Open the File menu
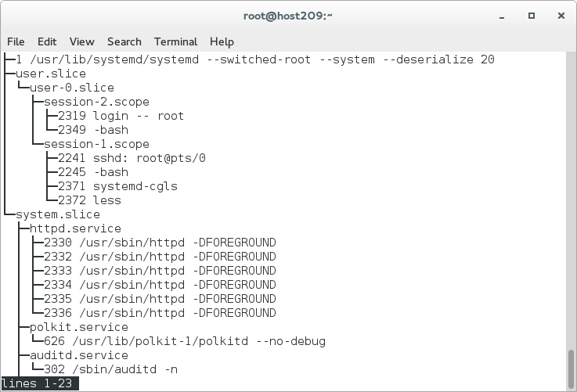The image size is (577, 392). tap(16, 41)
